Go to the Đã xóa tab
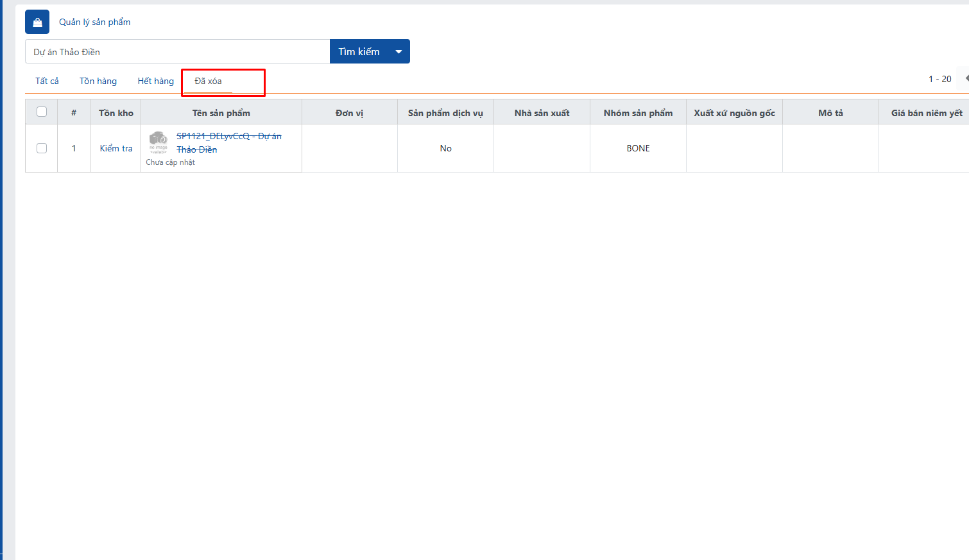 209,81
